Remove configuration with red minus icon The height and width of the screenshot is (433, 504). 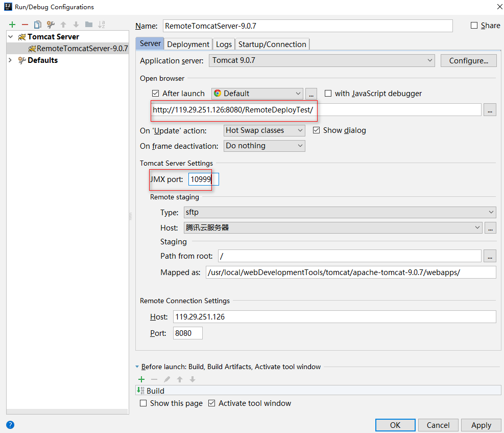(x=25, y=25)
